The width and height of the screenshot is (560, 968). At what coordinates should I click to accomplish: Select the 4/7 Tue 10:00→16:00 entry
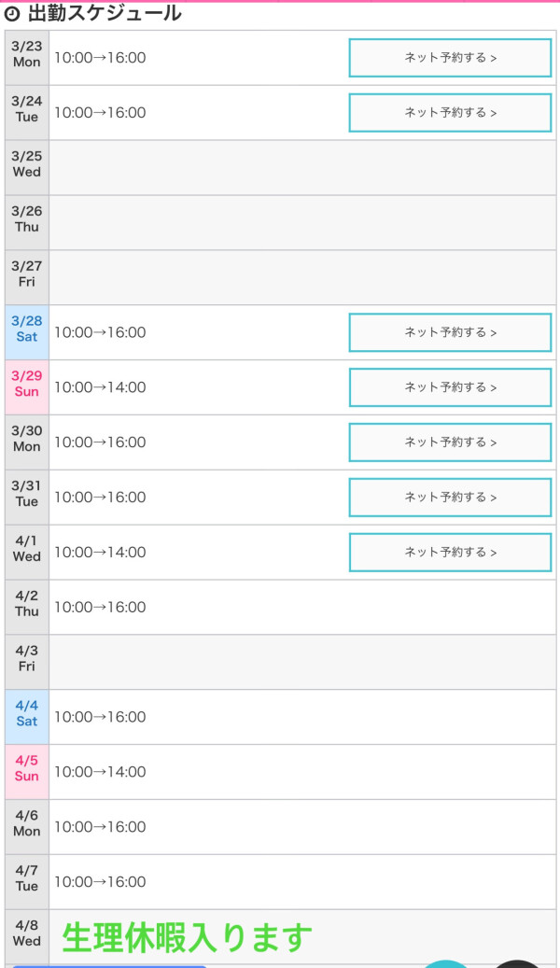[100, 882]
